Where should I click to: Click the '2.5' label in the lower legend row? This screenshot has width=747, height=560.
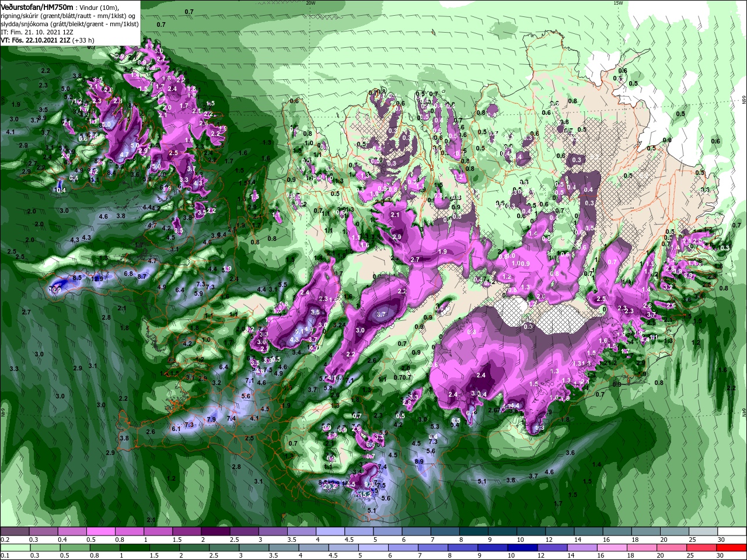[x=215, y=556]
